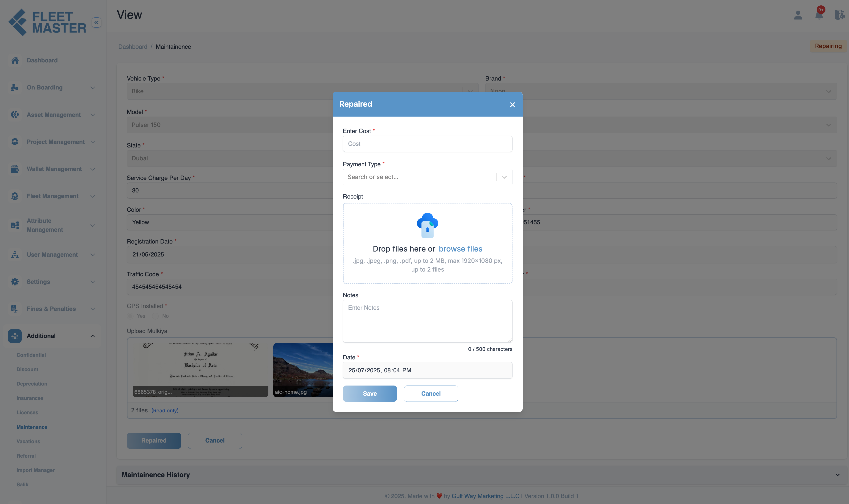Viewport: 849px width, 504px height.
Task: Select the No radio for GPS Installed
Action: tap(155, 316)
